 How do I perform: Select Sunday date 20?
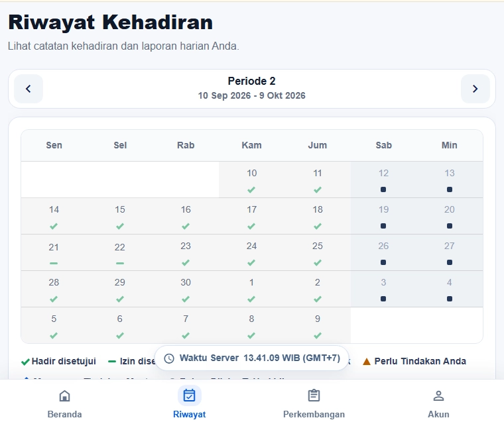pos(450,216)
